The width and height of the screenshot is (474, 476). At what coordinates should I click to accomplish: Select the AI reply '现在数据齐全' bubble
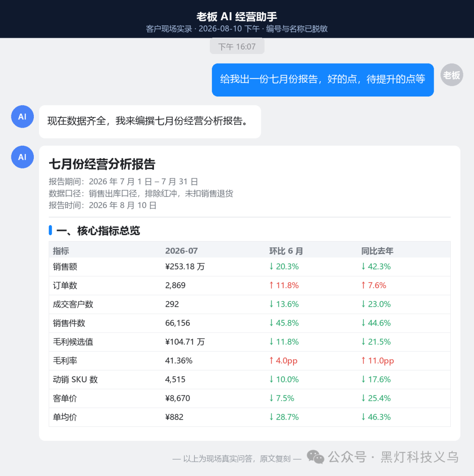pyautogui.click(x=150, y=122)
